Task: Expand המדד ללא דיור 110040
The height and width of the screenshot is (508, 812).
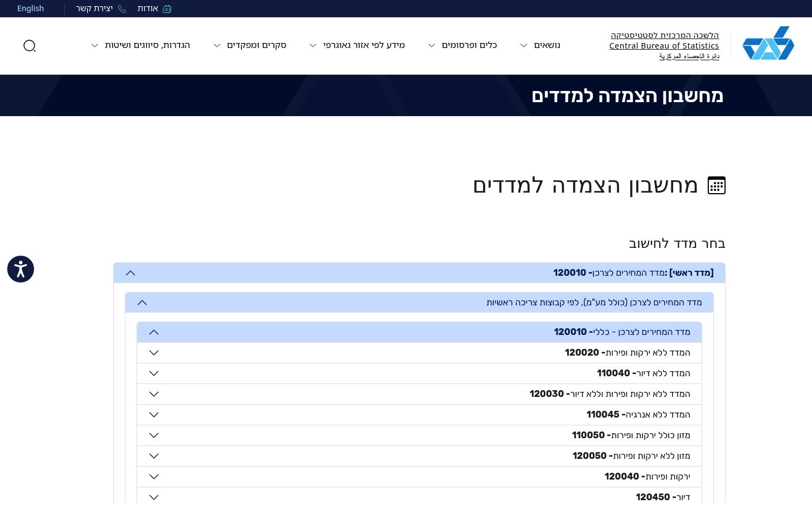Action: [x=419, y=373]
